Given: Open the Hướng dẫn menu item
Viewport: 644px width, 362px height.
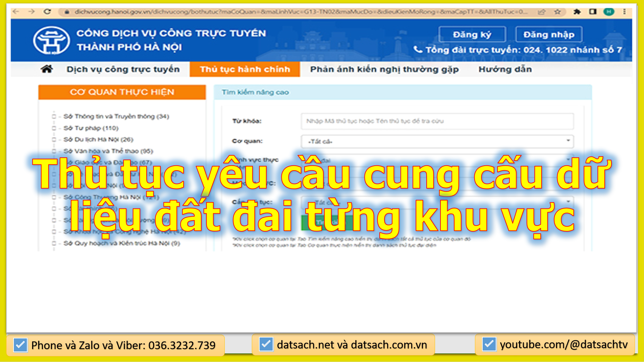Looking at the screenshot, I should (x=505, y=69).
